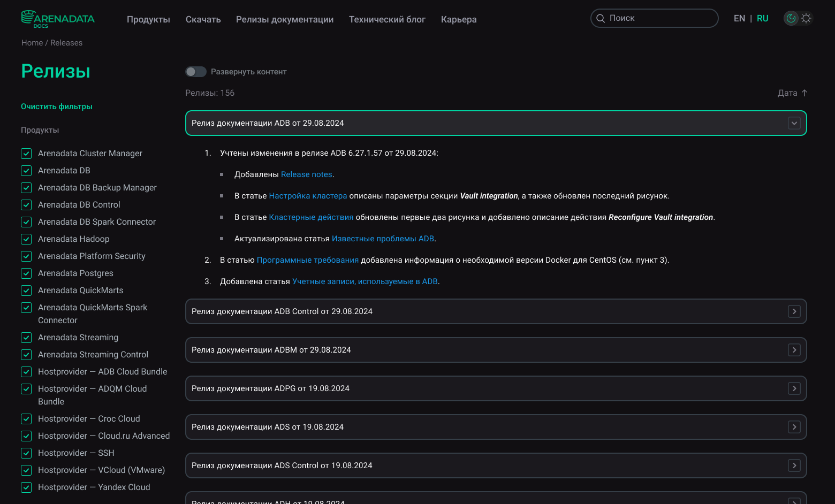Uncheck Arenadata DB Spark Connector
The height and width of the screenshot is (504, 835).
26,222
